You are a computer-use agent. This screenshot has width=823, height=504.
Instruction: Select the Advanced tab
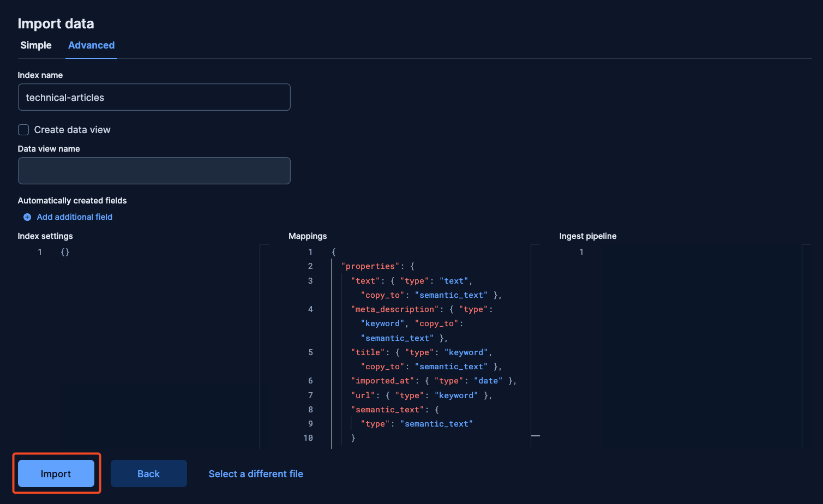point(91,45)
